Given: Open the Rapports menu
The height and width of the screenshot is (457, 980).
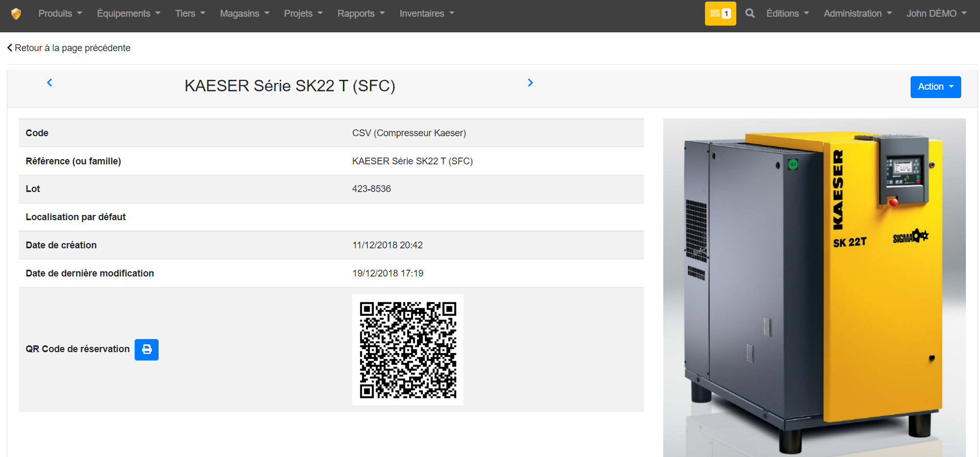Looking at the screenshot, I should [361, 14].
